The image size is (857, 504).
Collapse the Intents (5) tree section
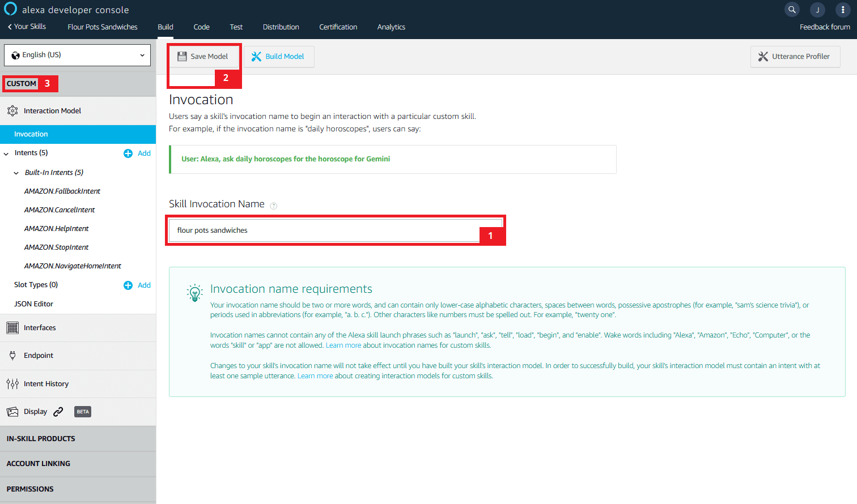6,153
